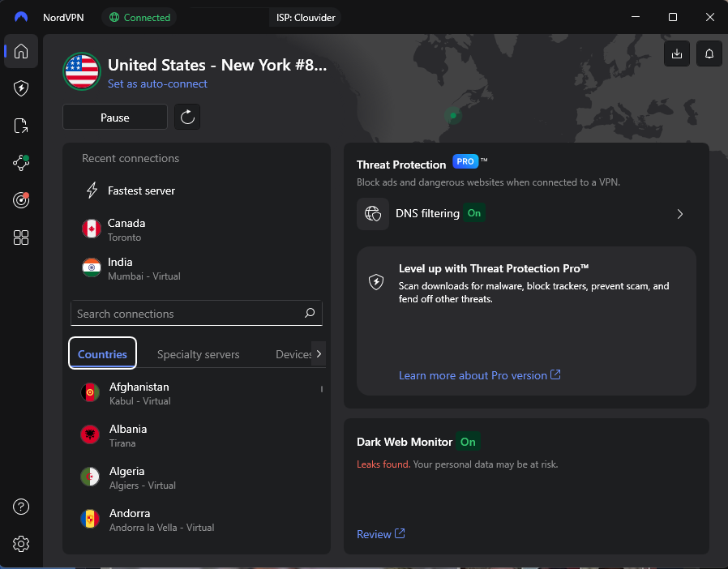Click the Afghanistan flag icon
728x569 pixels.
(x=90, y=392)
